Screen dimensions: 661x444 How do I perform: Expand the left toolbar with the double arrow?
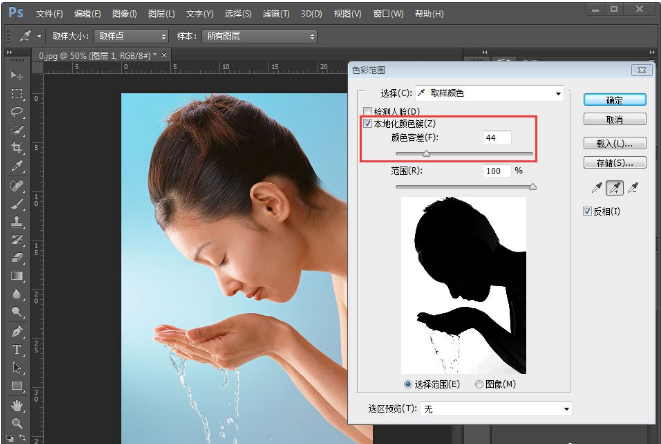(9, 52)
